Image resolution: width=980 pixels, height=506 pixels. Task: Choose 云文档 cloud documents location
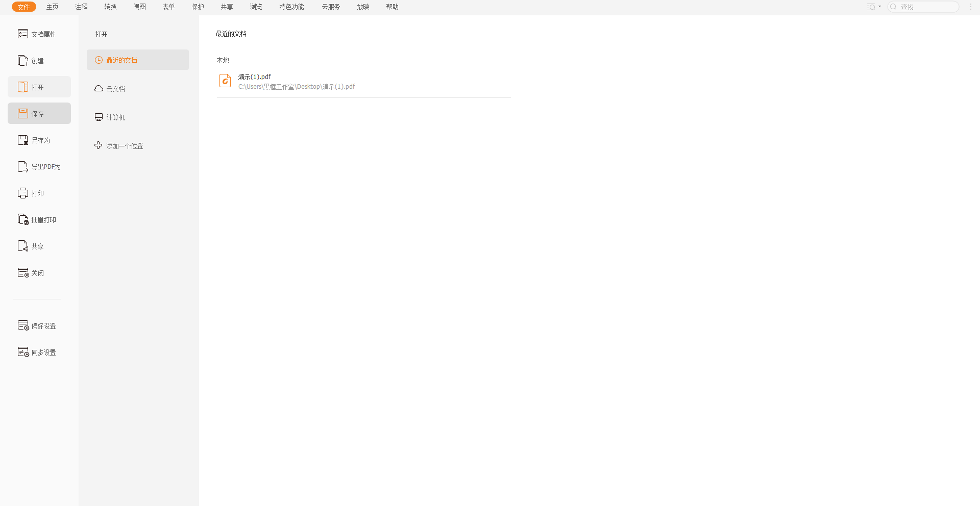pos(115,89)
